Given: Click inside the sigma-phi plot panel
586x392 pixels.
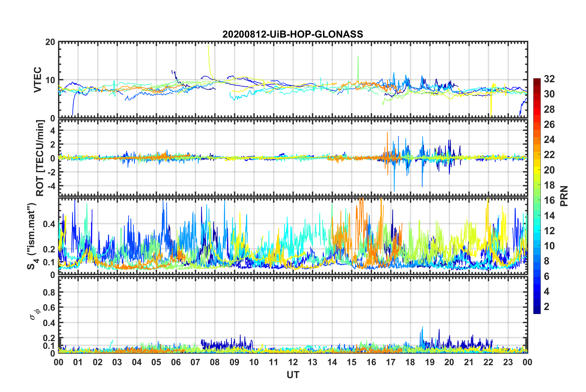Looking at the screenshot, I should pyautogui.click(x=293, y=315).
